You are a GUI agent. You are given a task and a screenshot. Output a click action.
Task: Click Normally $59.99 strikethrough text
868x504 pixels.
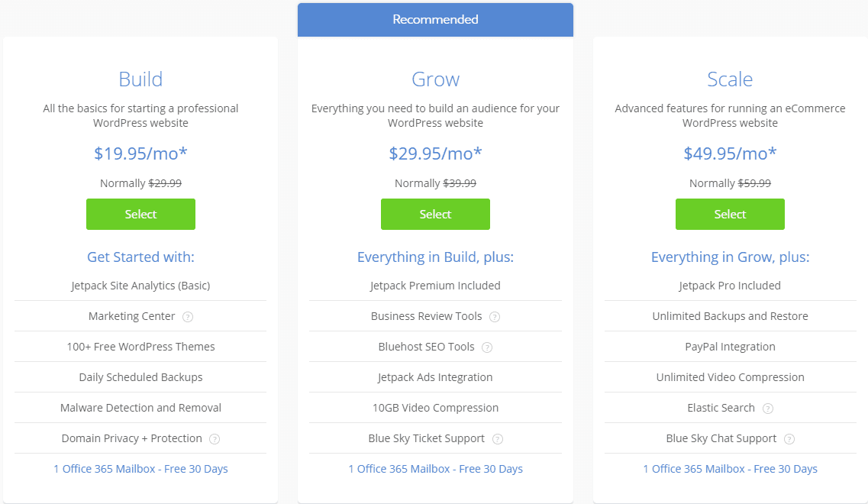pyautogui.click(x=730, y=183)
